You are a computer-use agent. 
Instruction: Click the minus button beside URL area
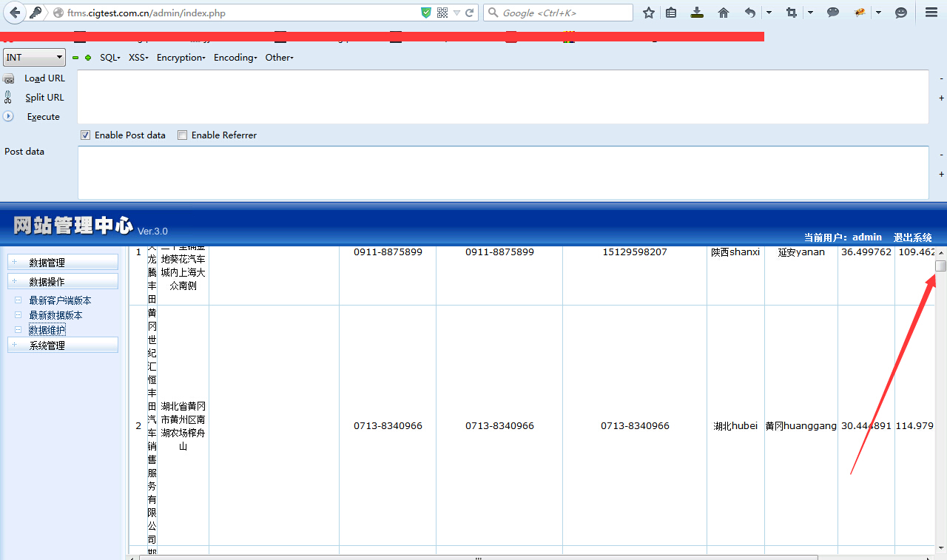[941, 78]
